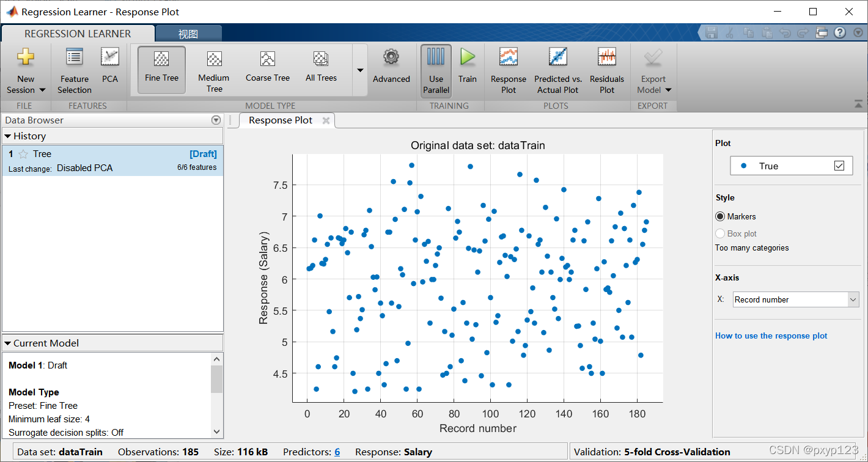Image resolution: width=868 pixels, height=462 pixels.
Task: Open the Residuals Plot
Action: point(607,71)
